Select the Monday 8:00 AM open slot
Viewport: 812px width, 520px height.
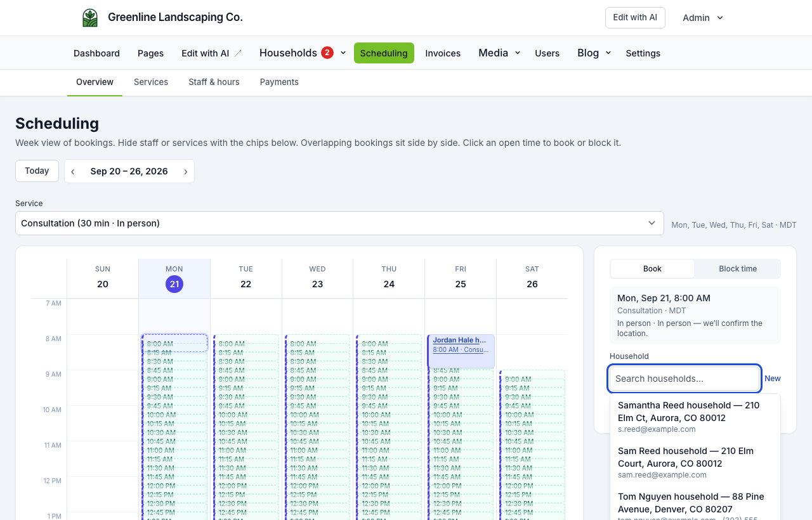[175, 343]
